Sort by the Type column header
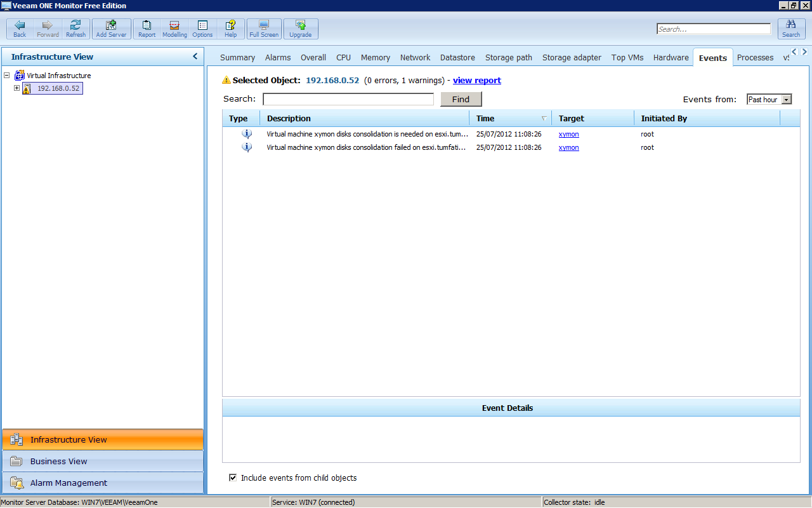Viewport: 812px width, 508px height. [241, 118]
